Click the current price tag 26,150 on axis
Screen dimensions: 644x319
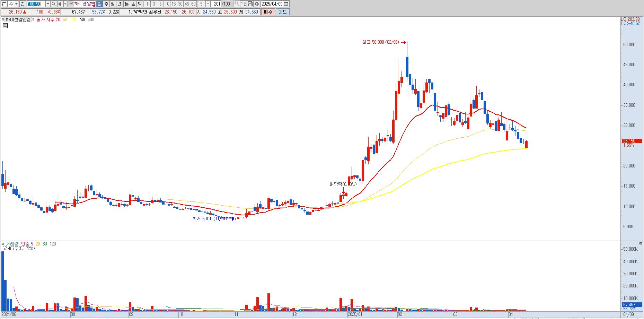point(632,141)
